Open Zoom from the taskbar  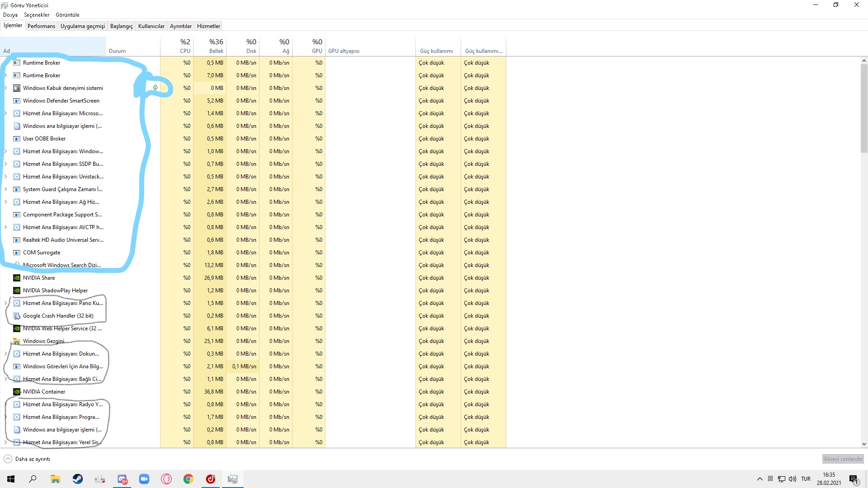tap(144, 479)
